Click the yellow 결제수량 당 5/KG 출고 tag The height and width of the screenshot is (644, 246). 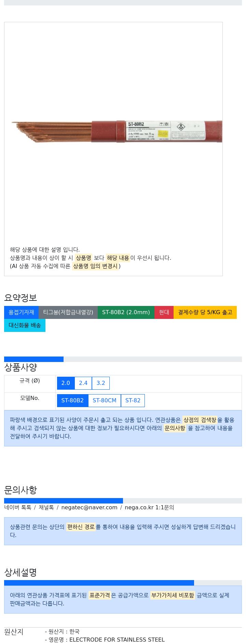pyautogui.click(x=205, y=312)
